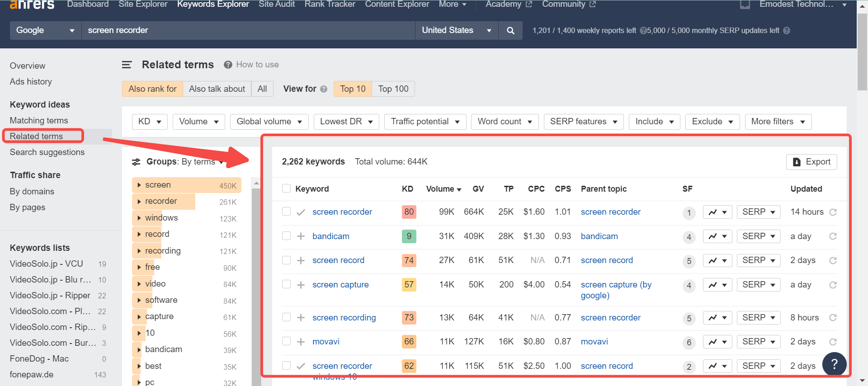The height and width of the screenshot is (386, 868).
Task: Tick the checkbox for screen recording
Action: point(286,317)
